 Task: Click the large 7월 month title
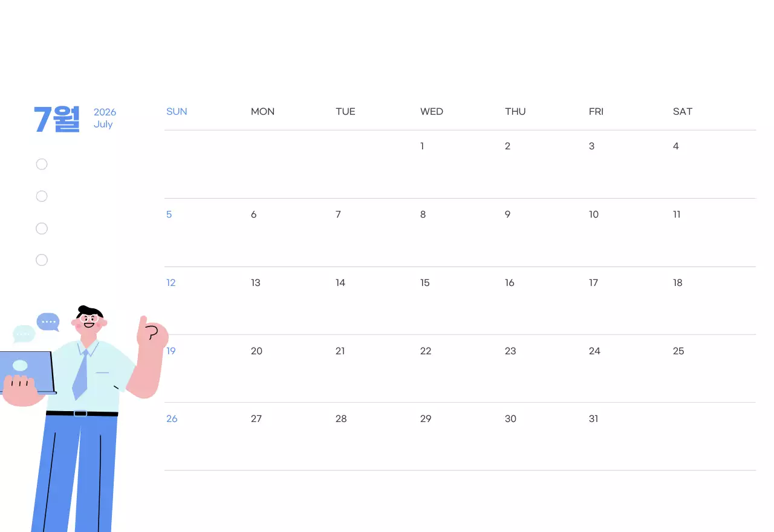tap(57, 118)
